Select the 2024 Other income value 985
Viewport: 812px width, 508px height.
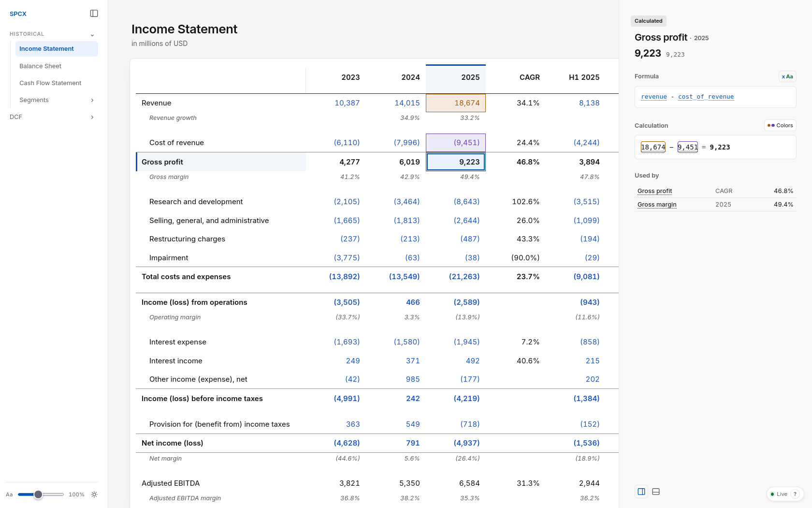pos(413,379)
